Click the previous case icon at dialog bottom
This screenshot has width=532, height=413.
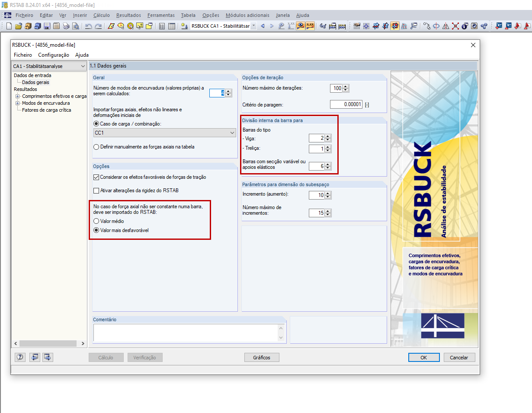[x=34, y=357]
